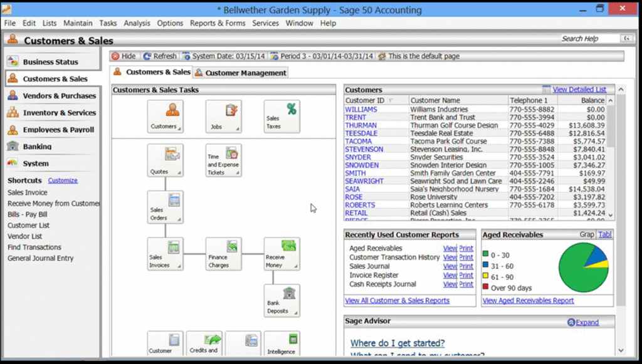
Task: Expand the Sales Invoices dropdown arrow
Action: 179,266
